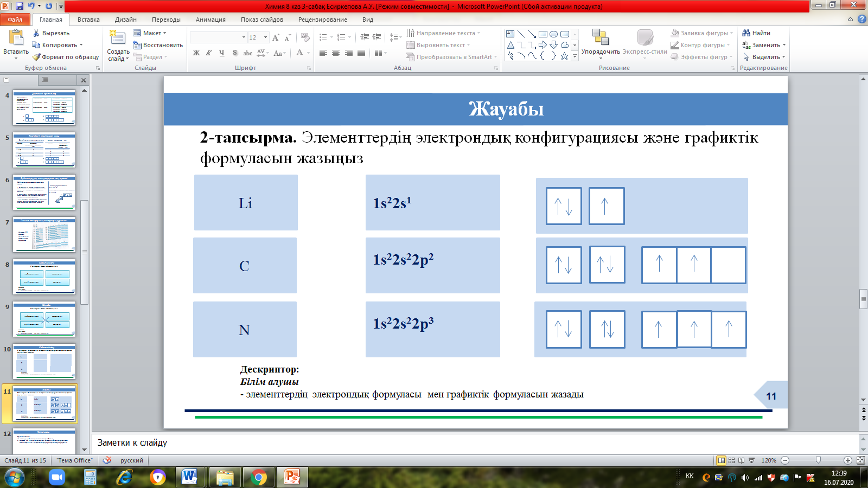The height and width of the screenshot is (488, 868).
Task: Start slide show from status bar
Action: (x=752, y=460)
